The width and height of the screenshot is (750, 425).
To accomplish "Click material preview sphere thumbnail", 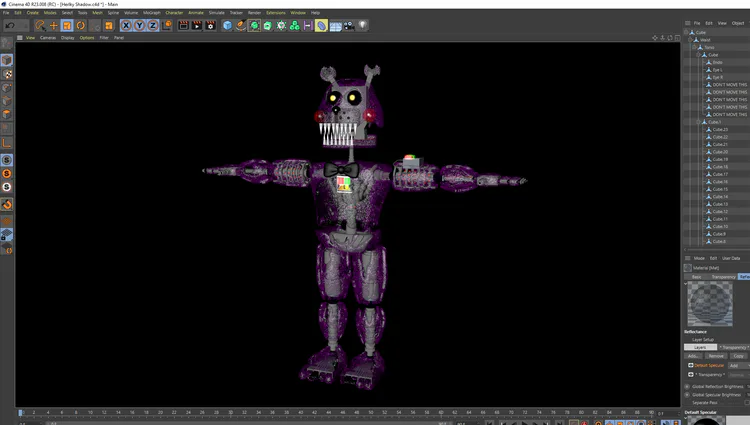I will 710,304.
